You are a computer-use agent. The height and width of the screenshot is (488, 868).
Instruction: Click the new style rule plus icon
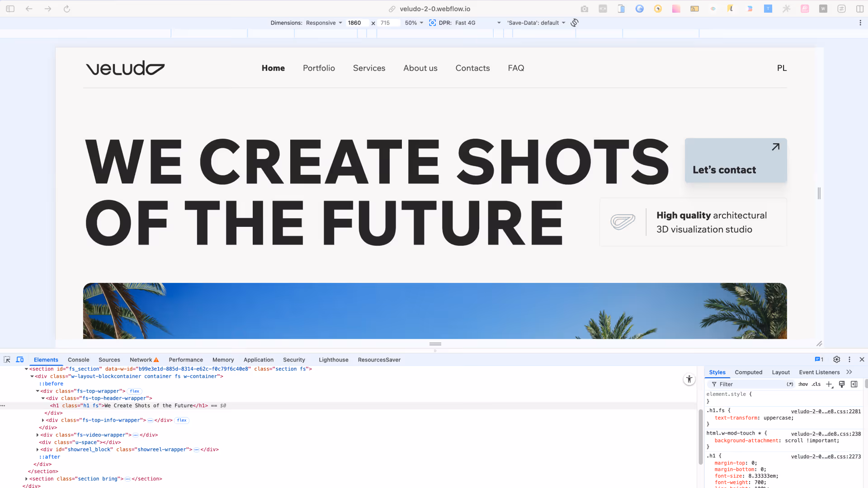[829, 384]
